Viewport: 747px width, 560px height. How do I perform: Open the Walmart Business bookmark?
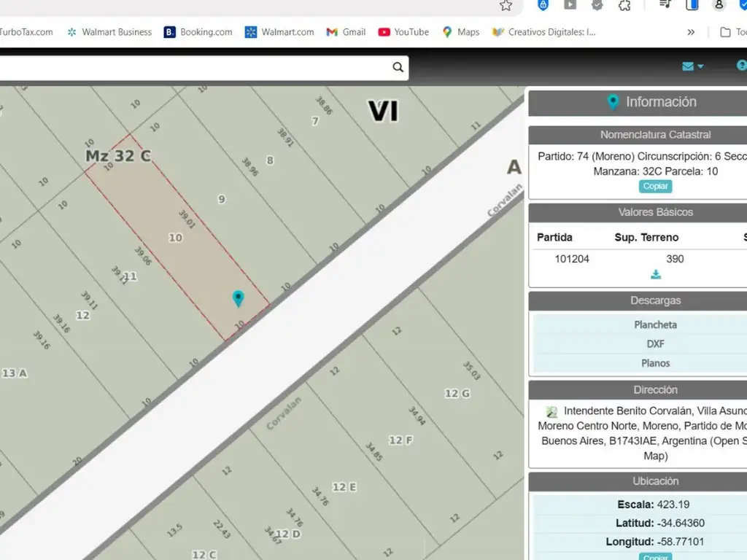(109, 32)
